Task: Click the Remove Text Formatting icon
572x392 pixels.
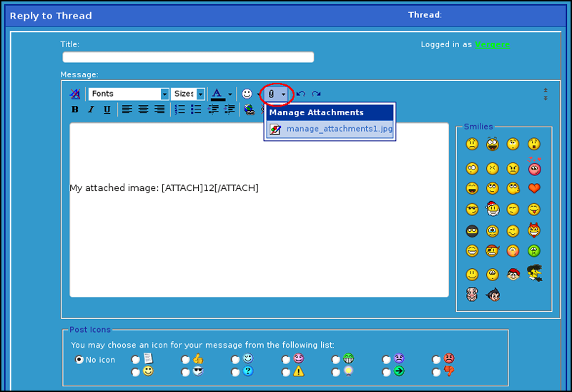Action: [x=75, y=94]
